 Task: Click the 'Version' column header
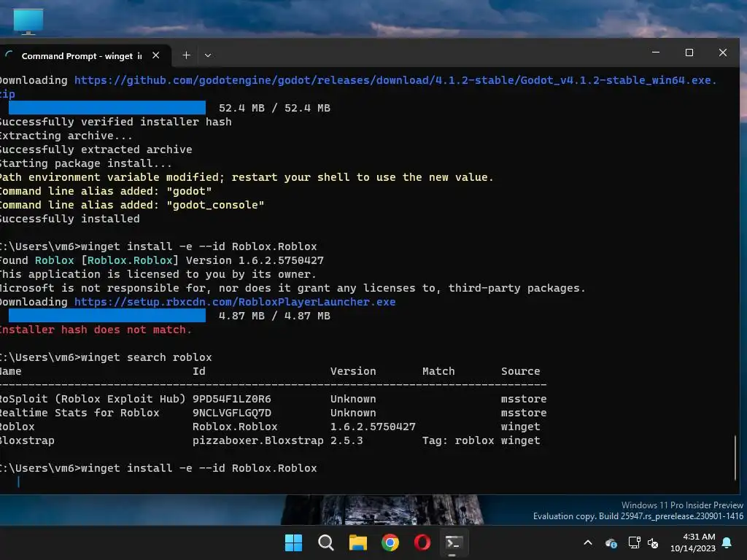[353, 371]
